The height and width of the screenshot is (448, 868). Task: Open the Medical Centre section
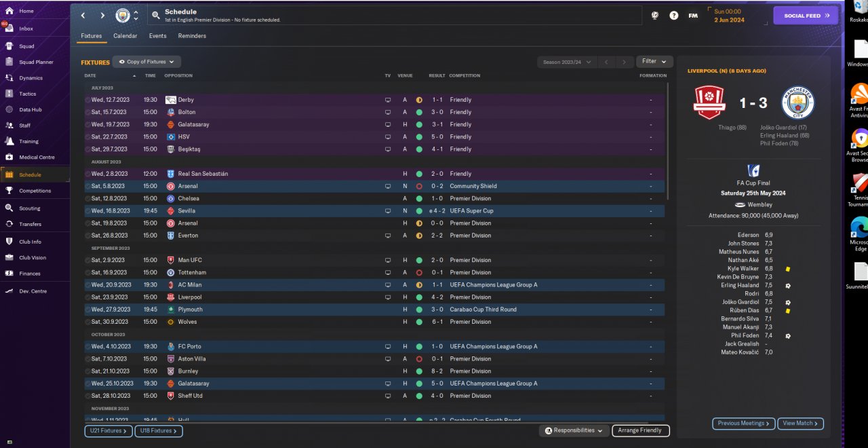pyautogui.click(x=9, y=157)
